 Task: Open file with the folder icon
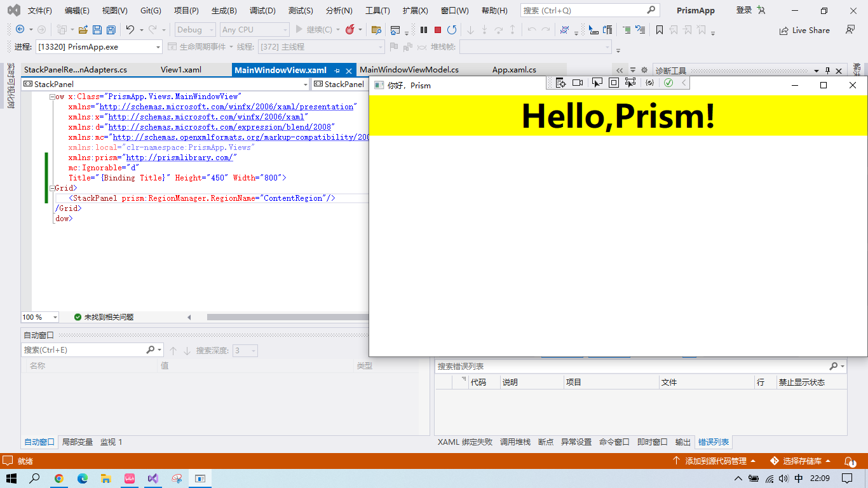click(83, 30)
